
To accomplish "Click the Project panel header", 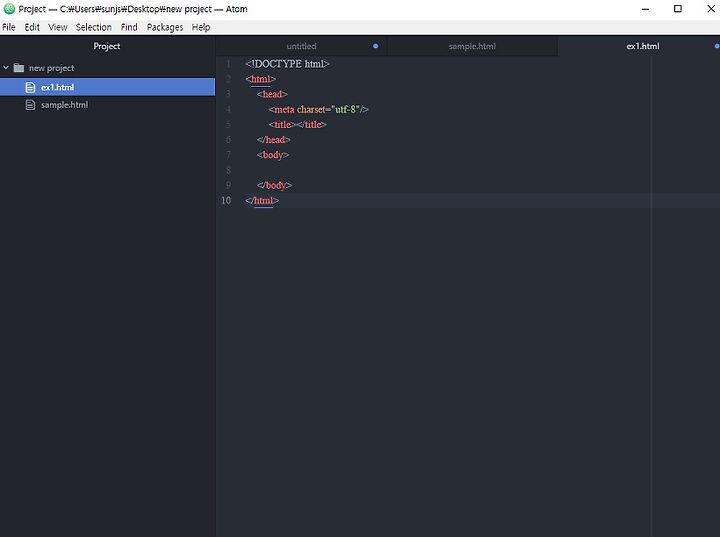I will pyautogui.click(x=107, y=46).
